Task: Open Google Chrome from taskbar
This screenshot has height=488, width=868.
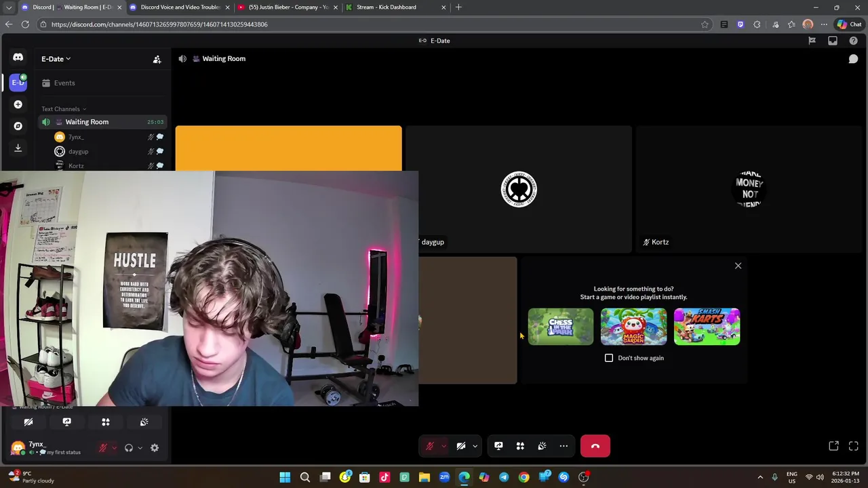Action: (524, 477)
